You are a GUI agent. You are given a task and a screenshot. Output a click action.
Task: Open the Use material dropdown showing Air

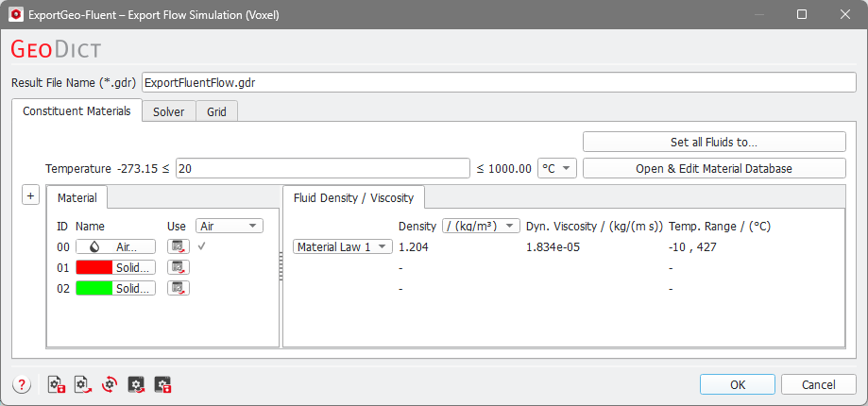coord(230,226)
